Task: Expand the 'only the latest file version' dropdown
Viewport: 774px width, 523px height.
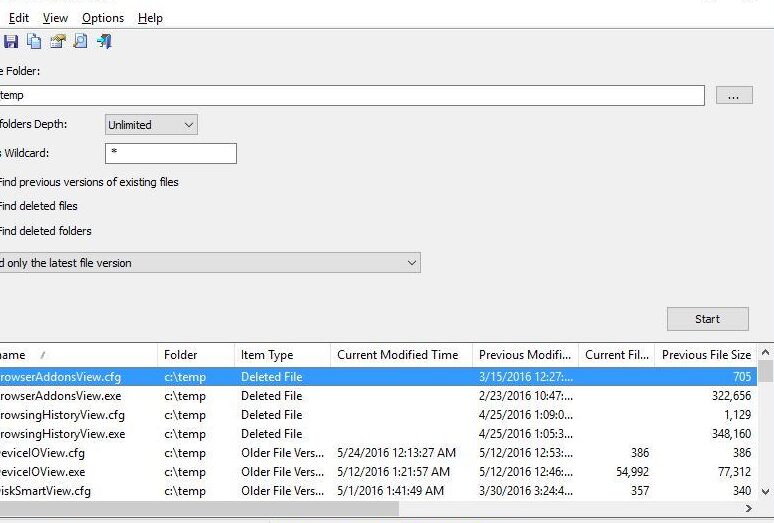Action: coord(210,263)
